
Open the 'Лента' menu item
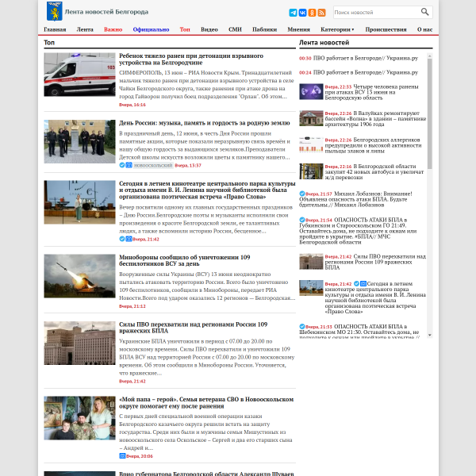pyautogui.click(x=85, y=29)
